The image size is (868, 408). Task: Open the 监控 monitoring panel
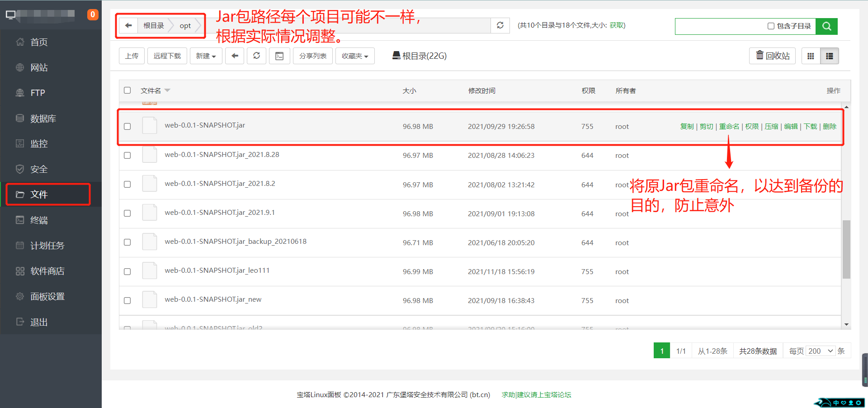[39, 143]
